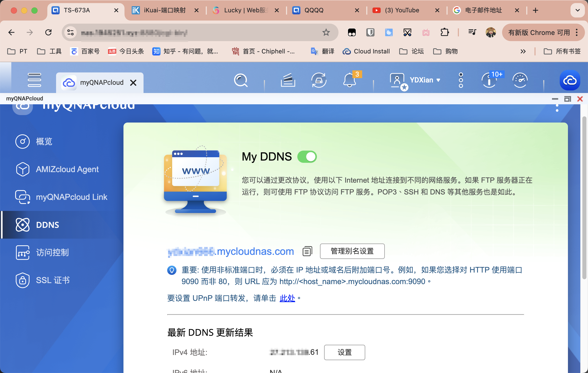Open the 知乎 bookmark
This screenshot has width=588, height=373.
coord(185,51)
